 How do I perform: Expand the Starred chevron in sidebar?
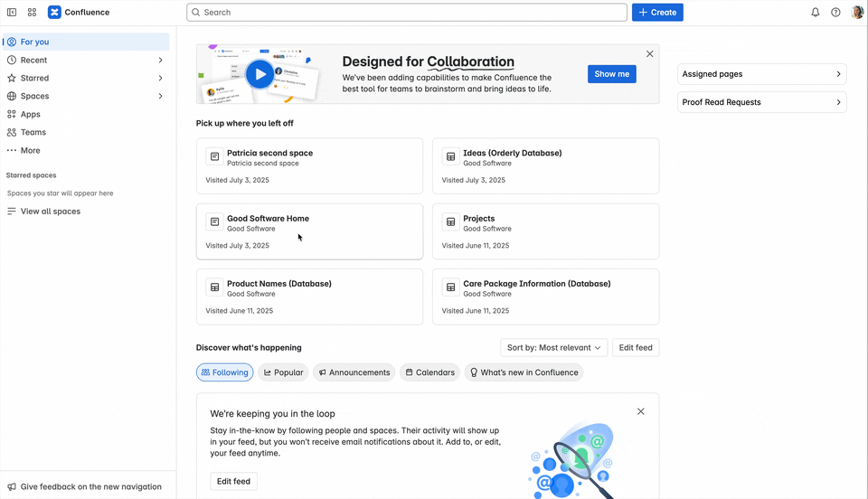(x=161, y=78)
